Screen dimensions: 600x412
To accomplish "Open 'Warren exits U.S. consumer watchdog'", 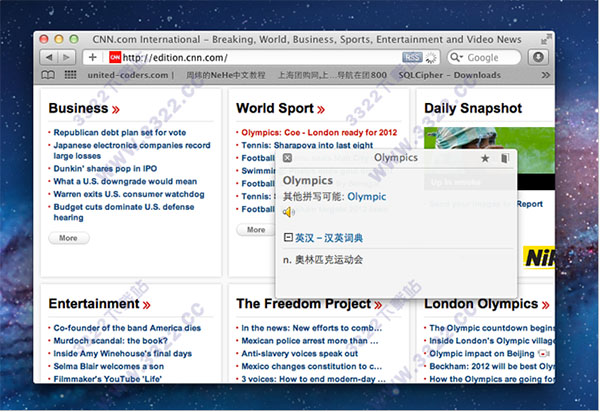I will 129,194.
